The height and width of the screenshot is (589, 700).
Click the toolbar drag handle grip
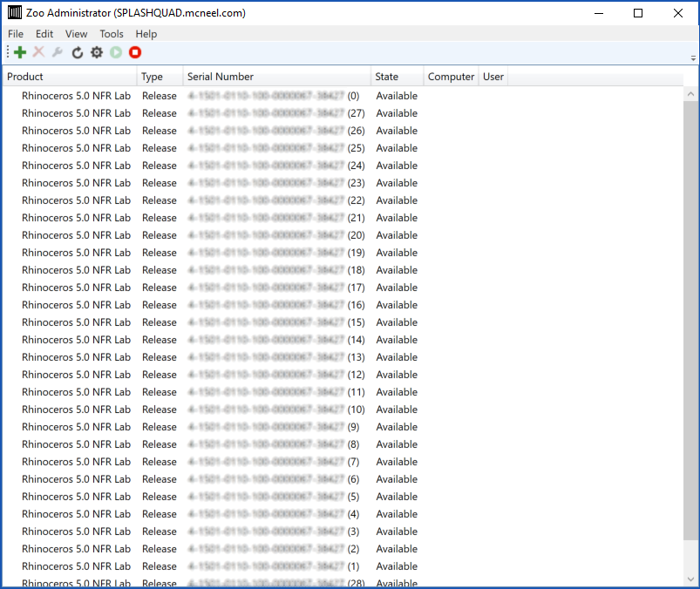[8, 52]
